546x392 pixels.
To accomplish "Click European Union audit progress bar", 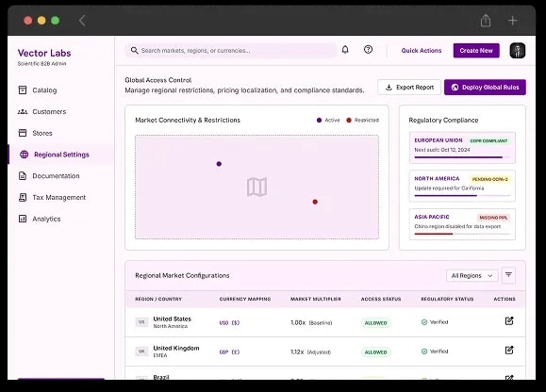I will tap(462, 157).
